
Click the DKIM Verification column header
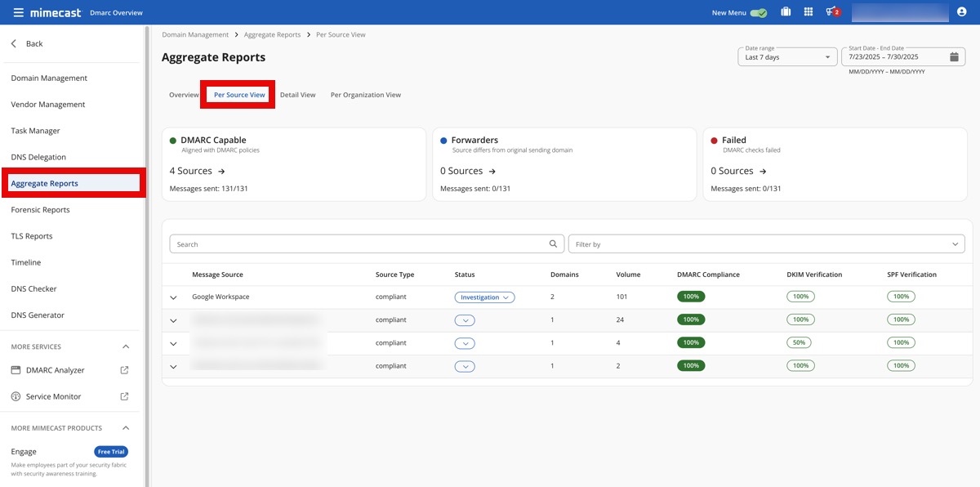coord(814,275)
